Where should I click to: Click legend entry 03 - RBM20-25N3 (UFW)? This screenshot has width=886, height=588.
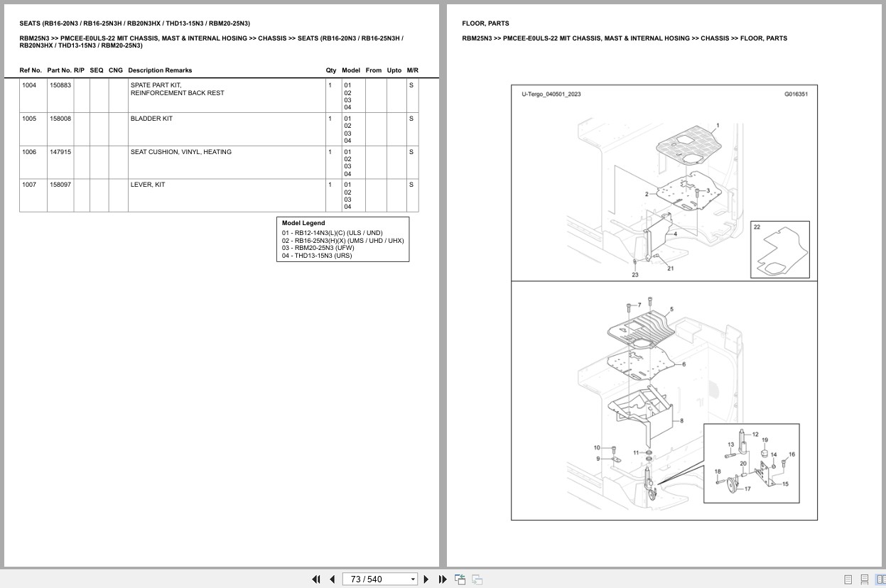(x=318, y=248)
